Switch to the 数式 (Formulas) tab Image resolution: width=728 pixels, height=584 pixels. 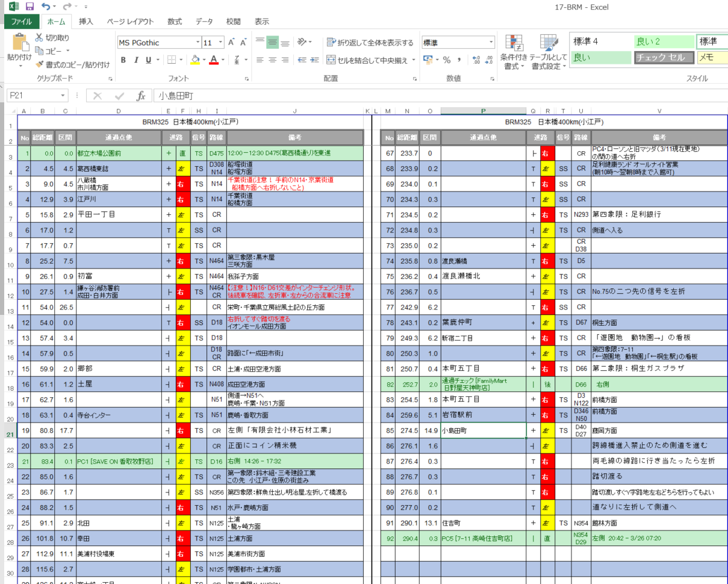point(175,22)
